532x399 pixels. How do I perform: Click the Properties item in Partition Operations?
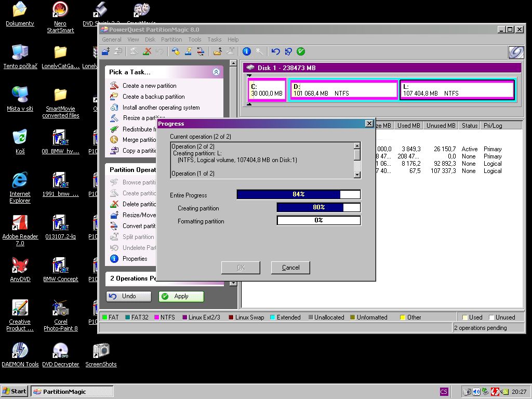pos(129,259)
